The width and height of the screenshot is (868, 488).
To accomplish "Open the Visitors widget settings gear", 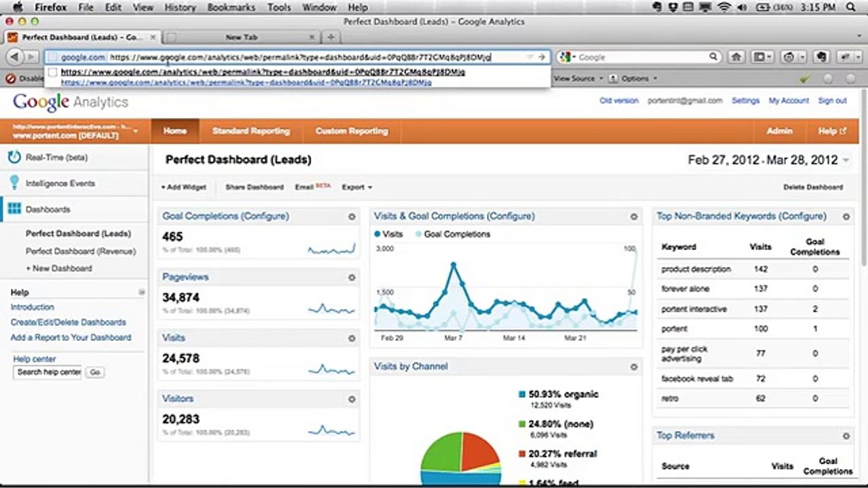I will pyautogui.click(x=351, y=399).
